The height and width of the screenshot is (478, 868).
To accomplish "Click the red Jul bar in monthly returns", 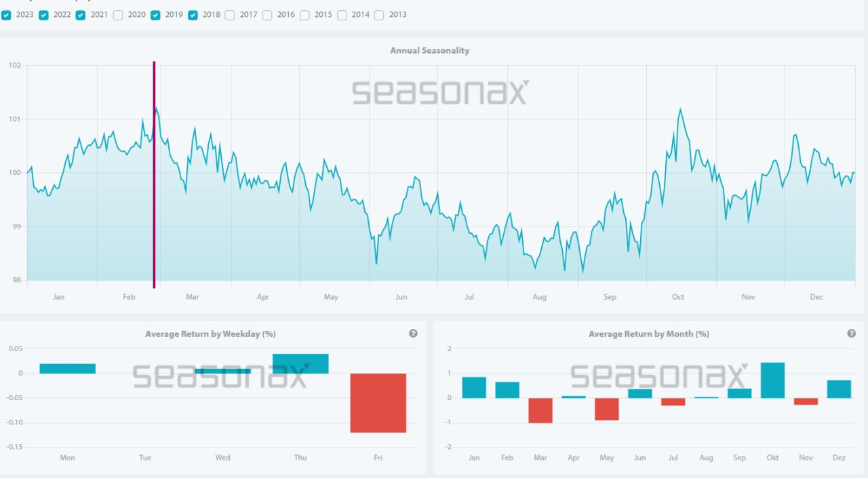I will point(673,401).
